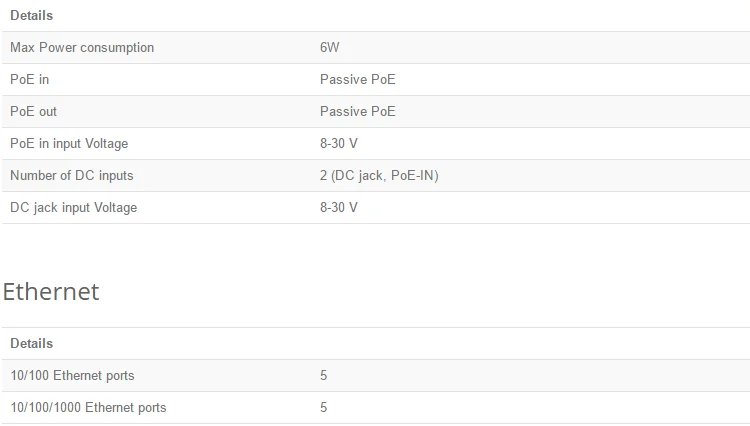Select Passive PoE value for PoE out

(358, 111)
